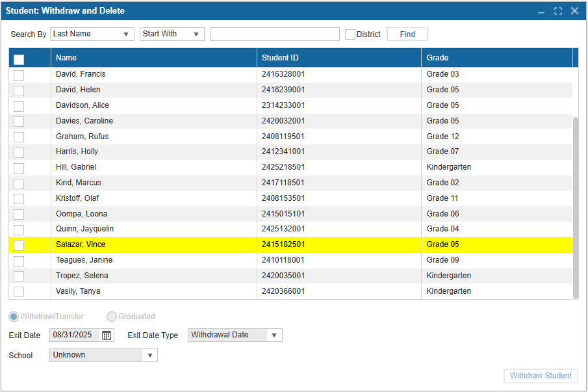
Task: Check the select-all checkbox in header
Action: [x=19, y=59]
